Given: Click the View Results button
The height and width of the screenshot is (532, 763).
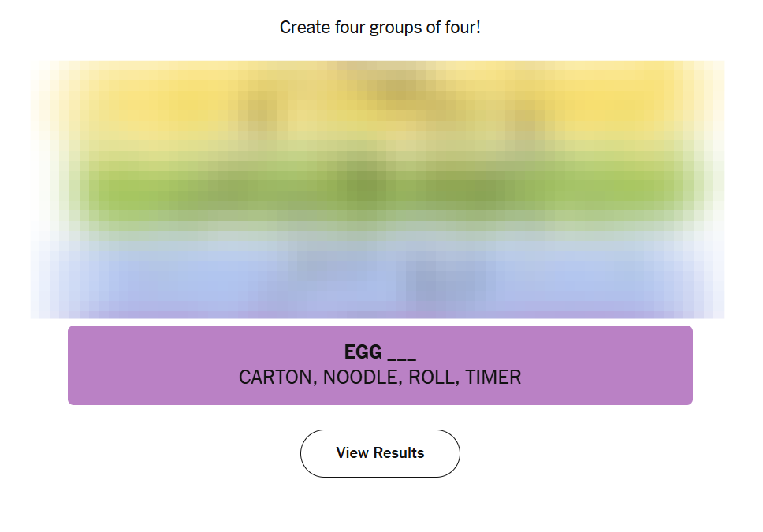Looking at the screenshot, I should coord(380,453).
